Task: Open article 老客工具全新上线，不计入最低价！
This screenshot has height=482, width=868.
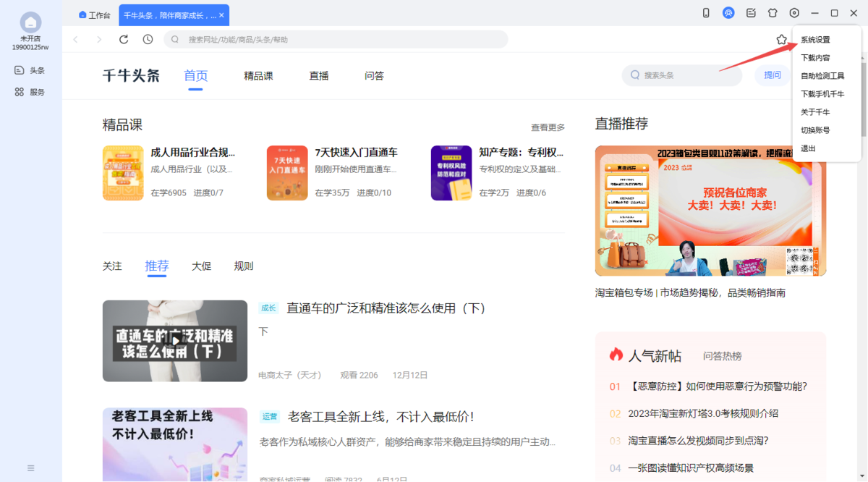Action: 381,417
